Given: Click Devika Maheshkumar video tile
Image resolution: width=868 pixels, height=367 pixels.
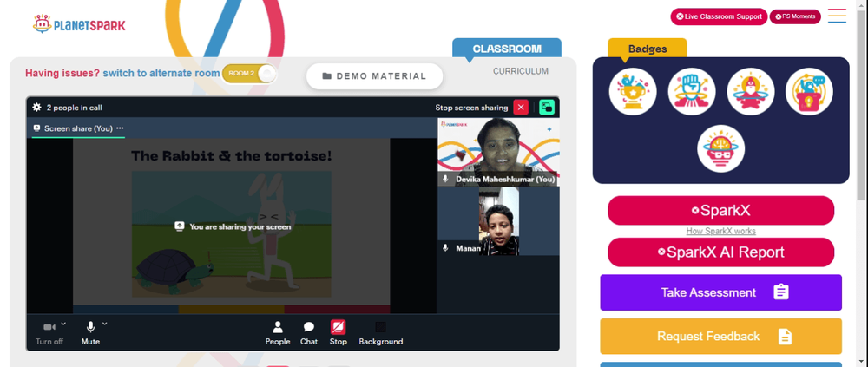Looking at the screenshot, I should pos(498,152).
